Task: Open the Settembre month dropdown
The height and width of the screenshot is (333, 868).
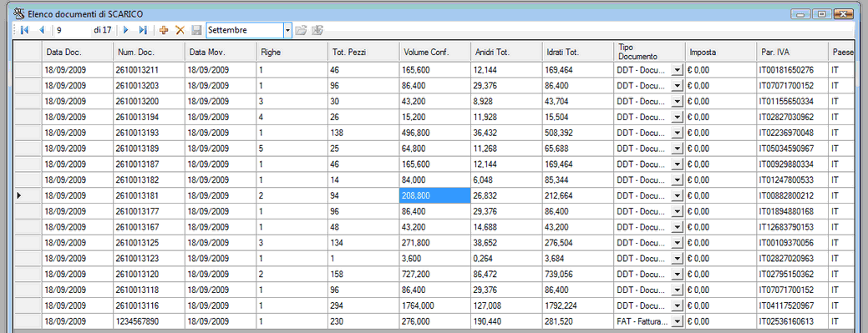Action: pos(287,30)
